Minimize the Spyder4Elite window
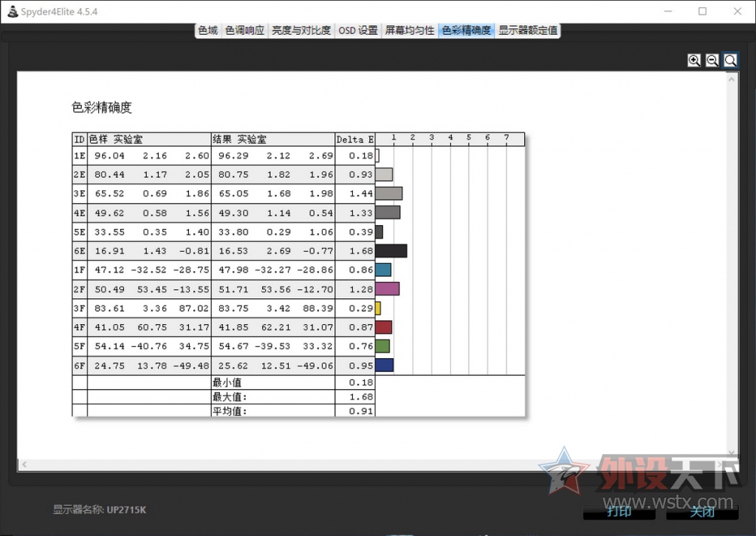The image size is (756, 536). 667,11
